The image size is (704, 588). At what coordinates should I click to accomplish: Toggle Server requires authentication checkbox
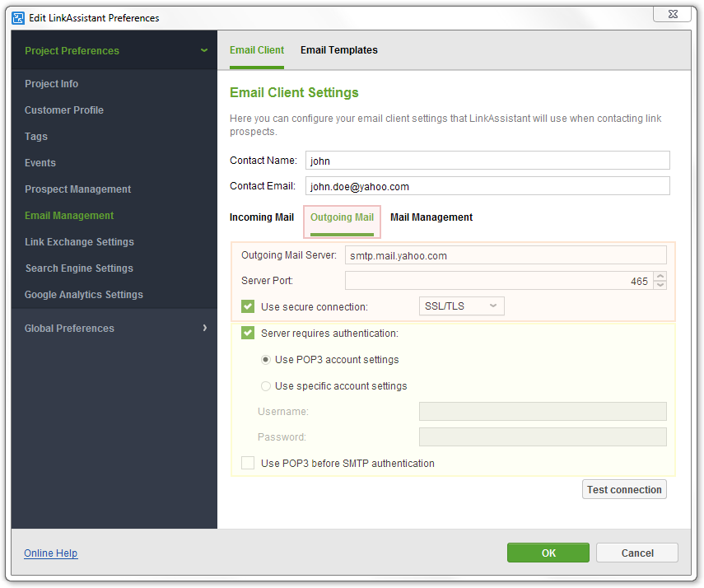coord(248,333)
